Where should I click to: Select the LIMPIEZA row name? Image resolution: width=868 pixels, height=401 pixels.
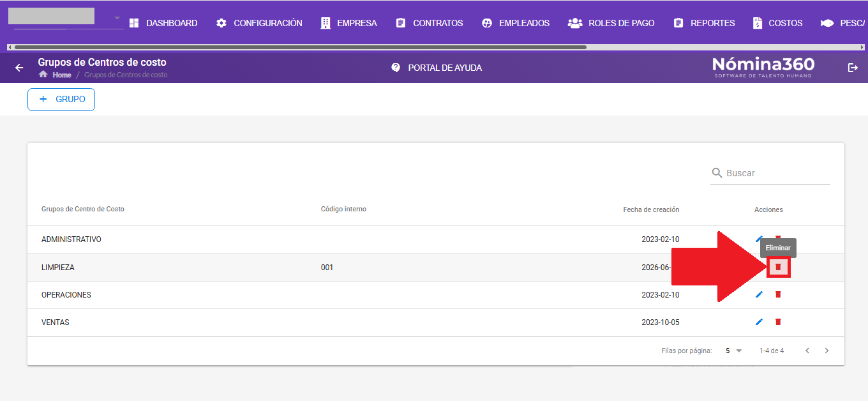point(58,268)
